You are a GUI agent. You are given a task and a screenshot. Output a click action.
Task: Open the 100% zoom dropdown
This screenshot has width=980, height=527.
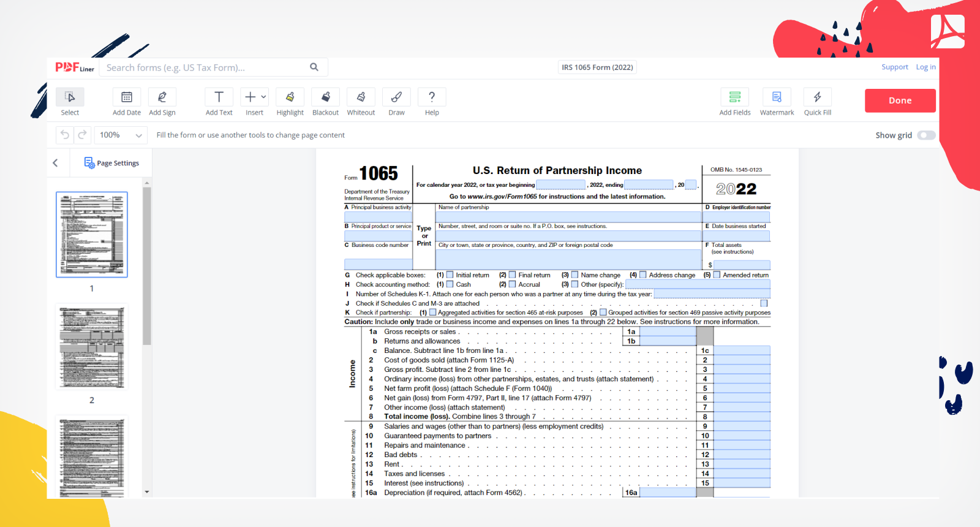tap(121, 135)
